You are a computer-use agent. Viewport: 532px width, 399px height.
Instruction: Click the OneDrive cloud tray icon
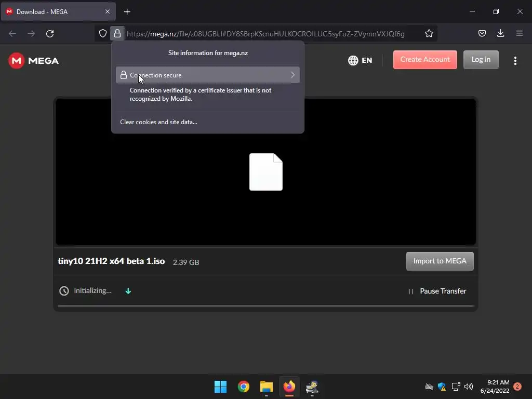(x=429, y=387)
